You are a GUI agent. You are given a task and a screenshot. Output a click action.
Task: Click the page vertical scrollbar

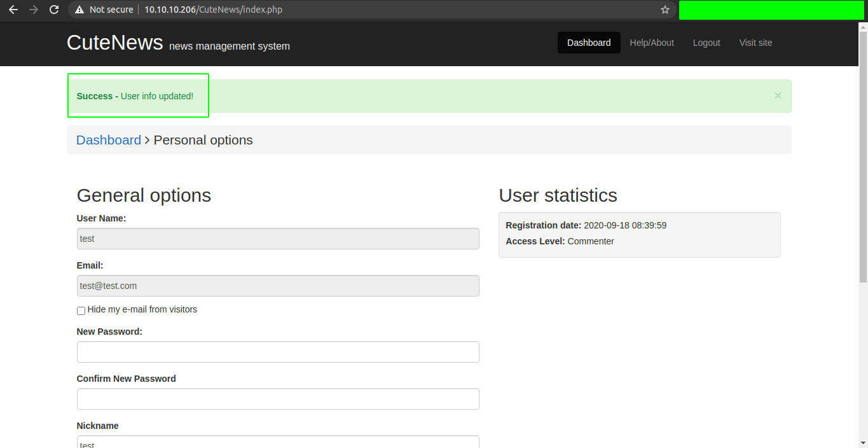point(863,156)
